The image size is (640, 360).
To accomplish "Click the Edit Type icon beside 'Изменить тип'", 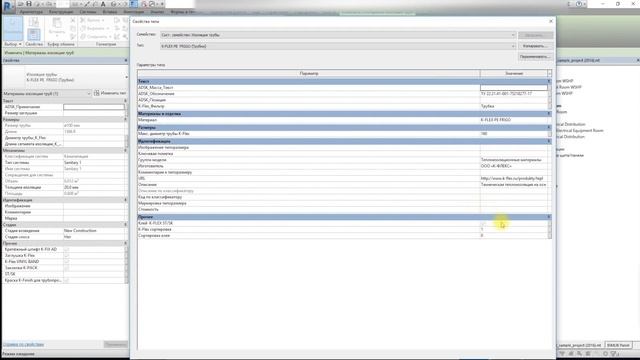I will point(97,93).
